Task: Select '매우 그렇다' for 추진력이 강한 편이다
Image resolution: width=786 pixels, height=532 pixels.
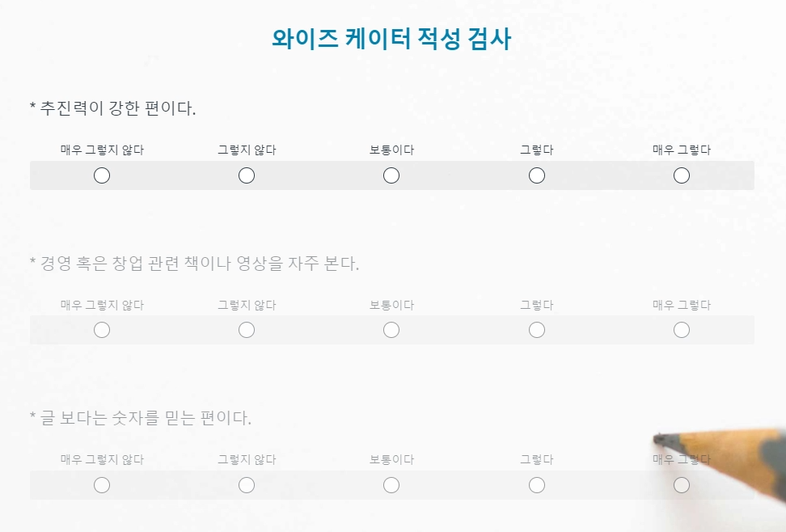Action: (682, 175)
